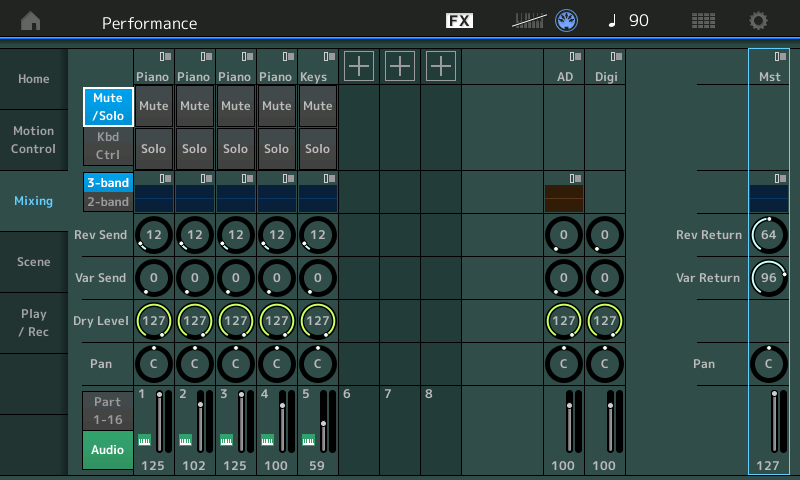Open the Motion Control tab
The height and width of the screenshot is (480, 800).
coord(34,140)
